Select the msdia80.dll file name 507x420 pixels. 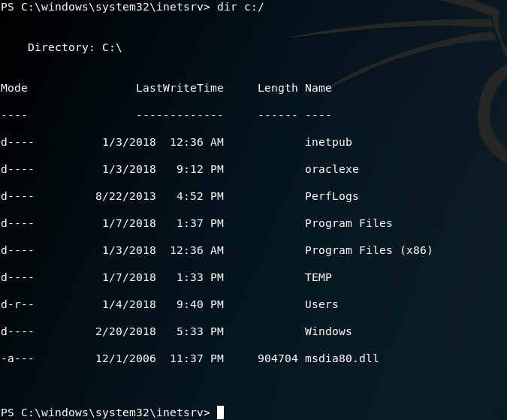coord(342,358)
